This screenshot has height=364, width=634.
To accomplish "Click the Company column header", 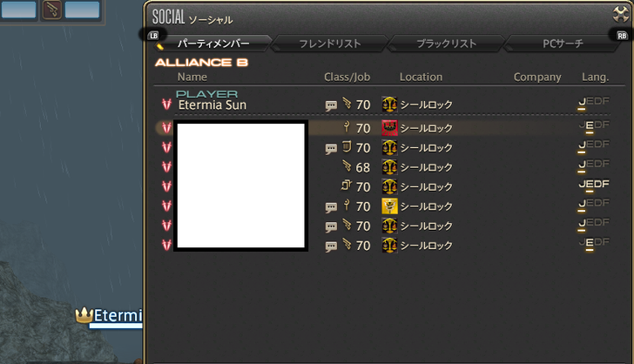I will pyautogui.click(x=537, y=77).
